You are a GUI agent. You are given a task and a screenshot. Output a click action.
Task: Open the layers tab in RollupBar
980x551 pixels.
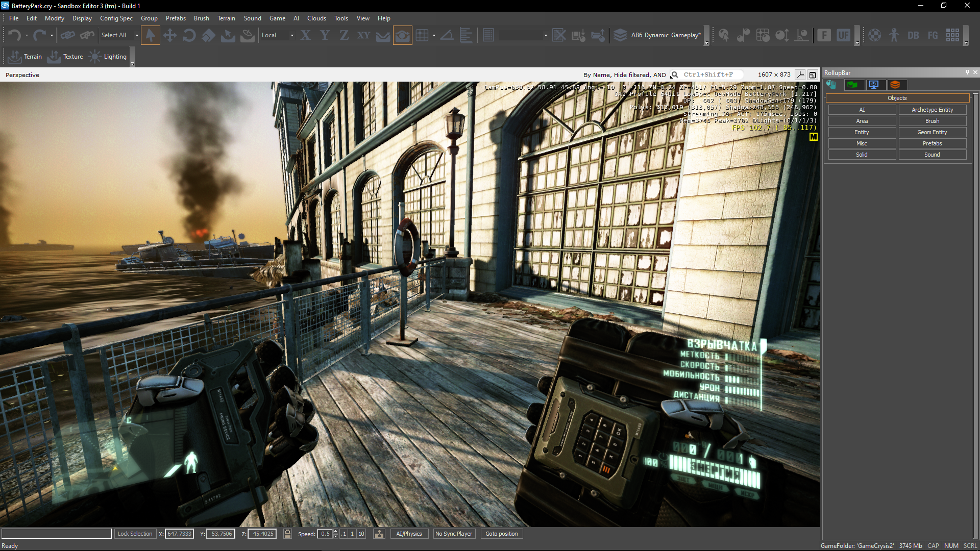(x=895, y=85)
